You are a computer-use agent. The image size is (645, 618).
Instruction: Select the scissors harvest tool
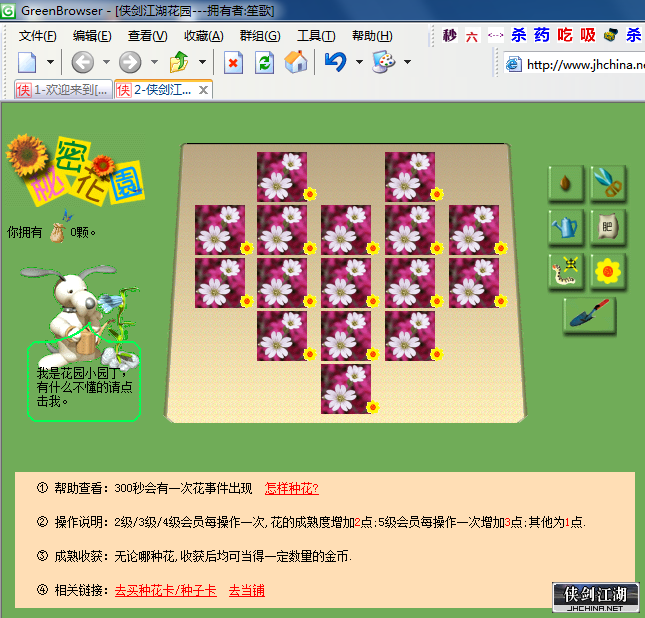[x=608, y=183]
